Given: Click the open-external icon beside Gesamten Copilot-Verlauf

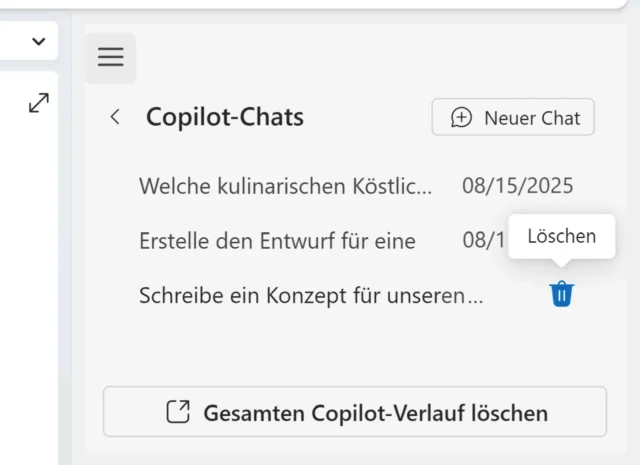Looking at the screenshot, I should [x=177, y=412].
